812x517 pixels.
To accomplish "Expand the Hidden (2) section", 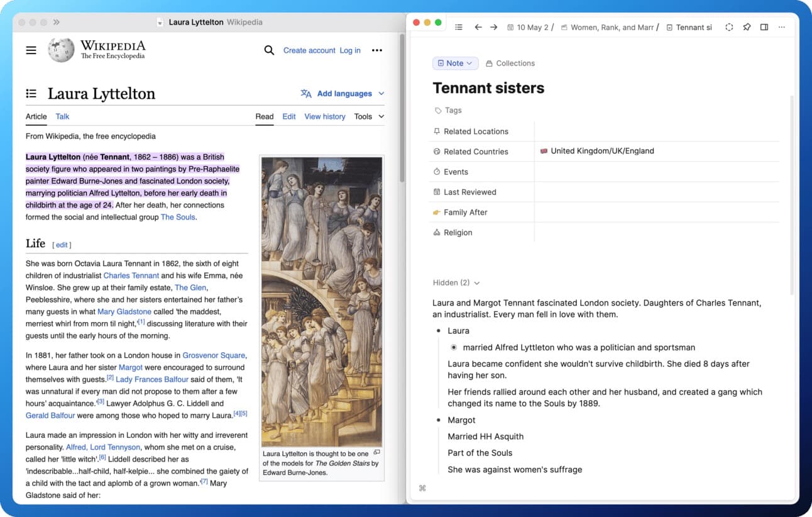I will point(456,282).
